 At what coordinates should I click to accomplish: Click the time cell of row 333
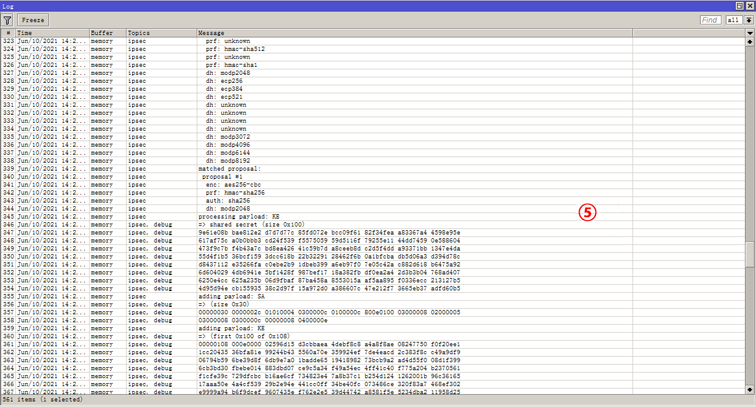pyautogui.click(x=52, y=121)
